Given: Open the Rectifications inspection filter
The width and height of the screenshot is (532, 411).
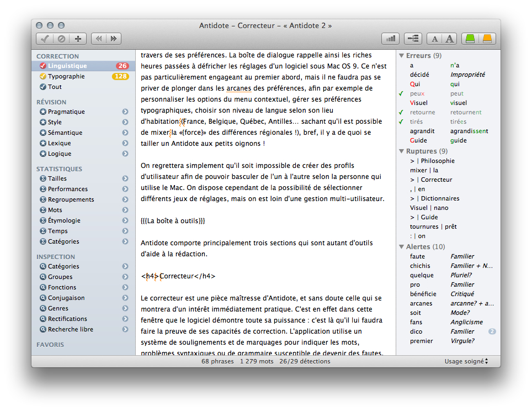Looking at the screenshot, I should (83, 319).
